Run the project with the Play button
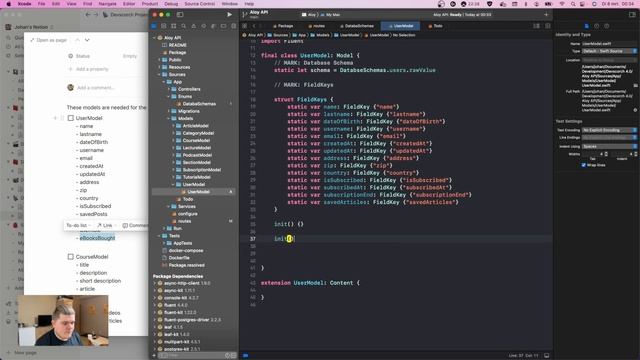Viewport: 640px width, 360px height. tap(229, 14)
